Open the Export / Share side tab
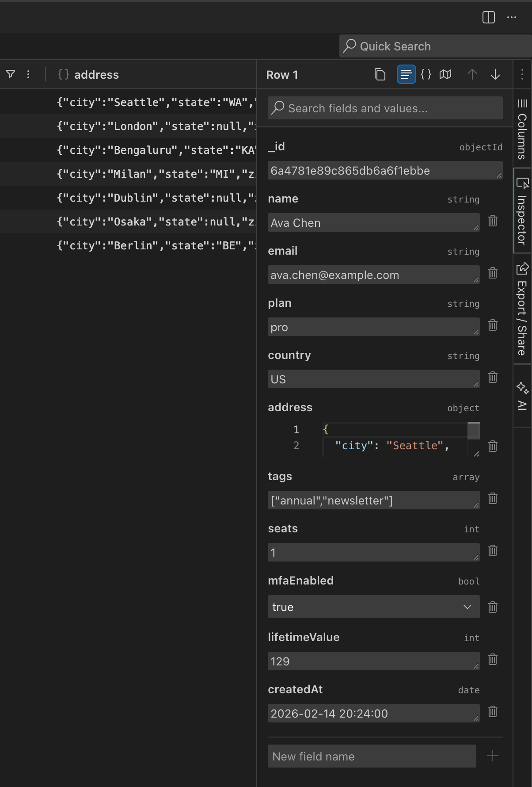Image resolution: width=532 pixels, height=787 pixels. (x=522, y=309)
